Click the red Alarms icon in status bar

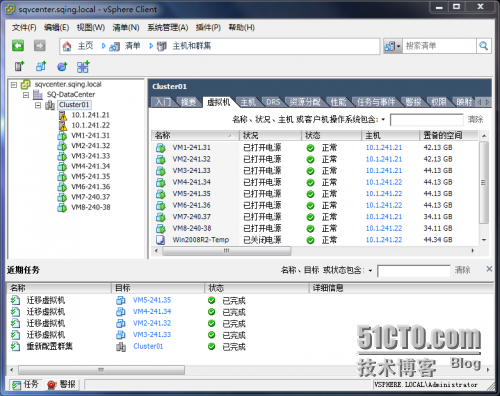point(52,385)
